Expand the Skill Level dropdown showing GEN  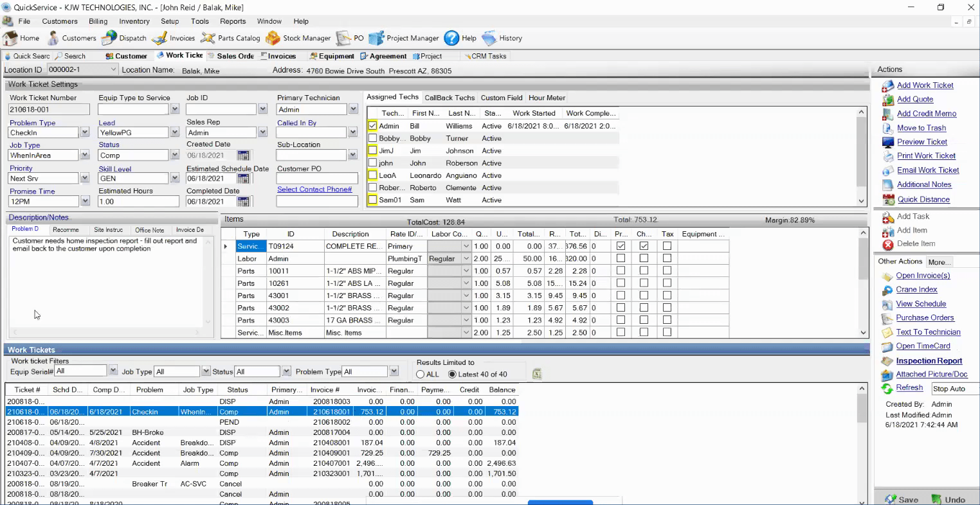[x=174, y=178]
